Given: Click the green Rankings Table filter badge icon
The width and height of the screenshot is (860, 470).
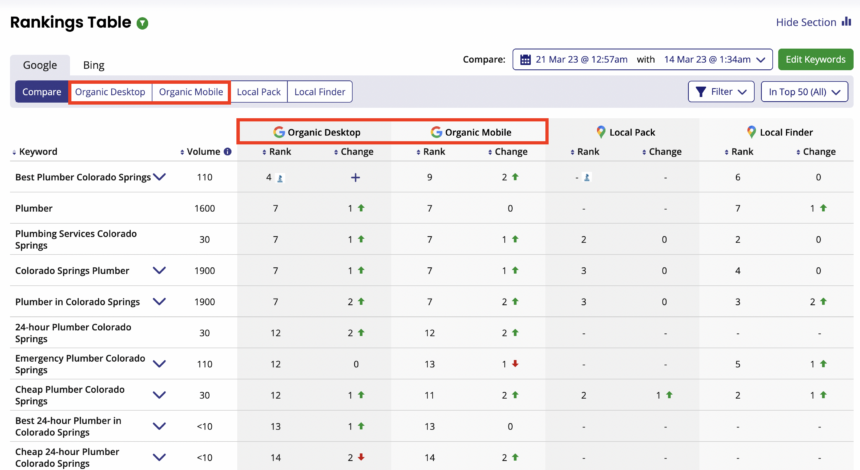Looking at the screenshot, I should coord(143,23).
